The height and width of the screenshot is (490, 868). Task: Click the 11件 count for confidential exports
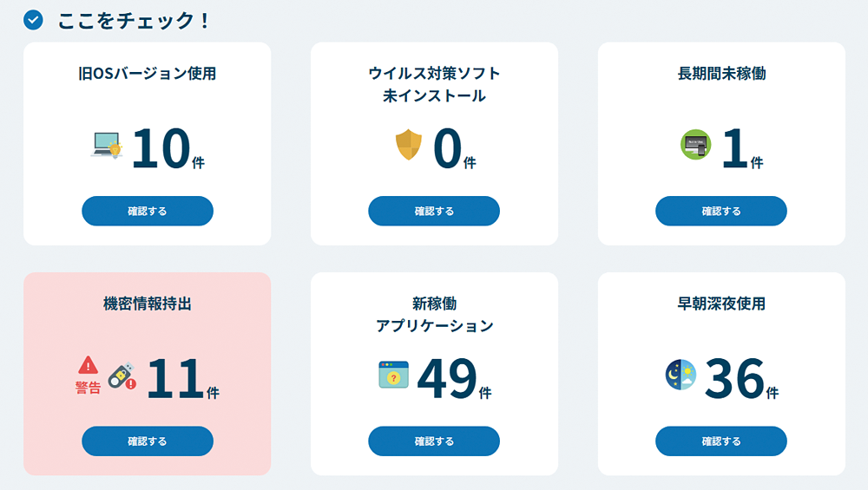point(181,380)
